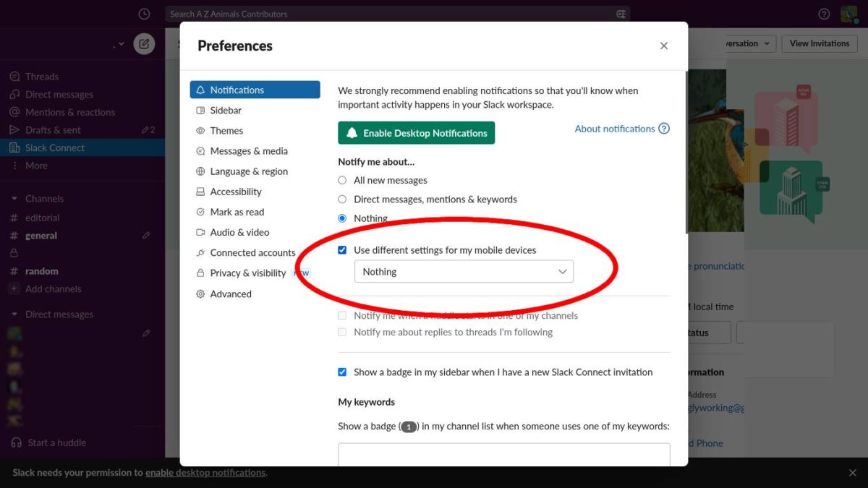Click Add channels

click(54, 289)
